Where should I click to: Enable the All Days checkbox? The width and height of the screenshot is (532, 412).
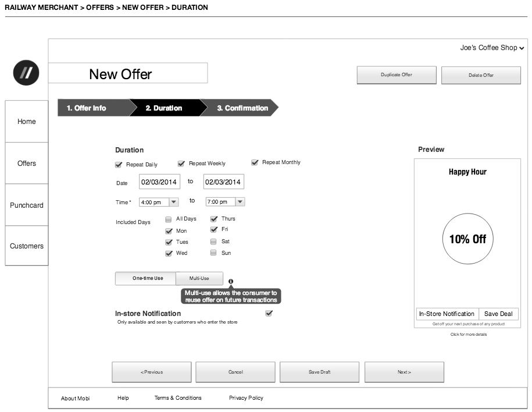pos(169,219)
